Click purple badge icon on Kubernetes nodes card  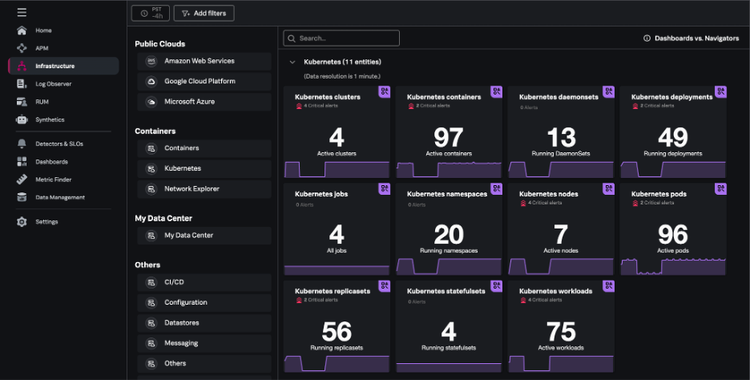point(608,189)
